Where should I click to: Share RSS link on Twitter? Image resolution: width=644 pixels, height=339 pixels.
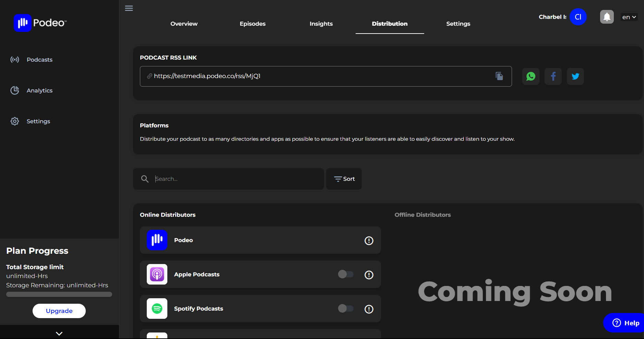pos(575,76)
